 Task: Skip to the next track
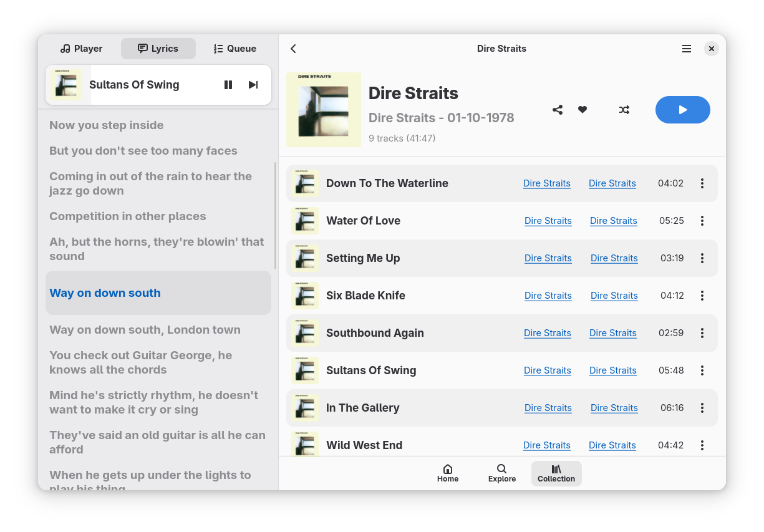[253, 85]
